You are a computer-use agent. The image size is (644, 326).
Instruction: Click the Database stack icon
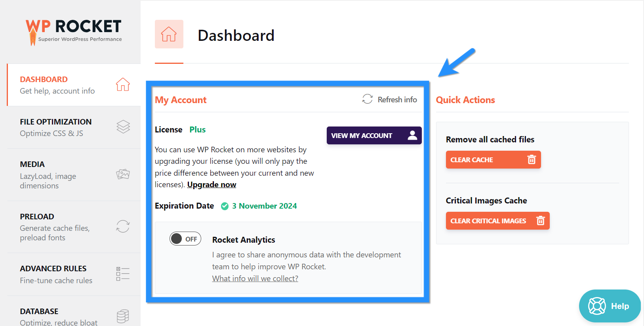click(123, 316)
